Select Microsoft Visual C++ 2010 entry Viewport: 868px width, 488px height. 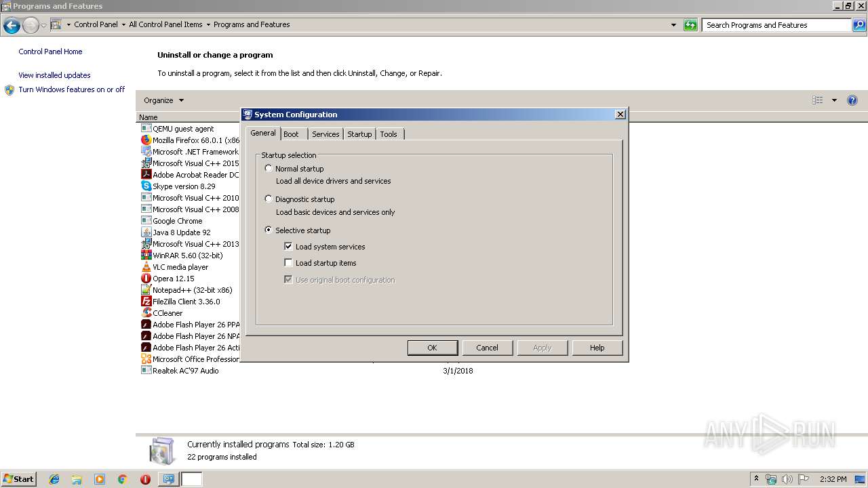point(189,197)
